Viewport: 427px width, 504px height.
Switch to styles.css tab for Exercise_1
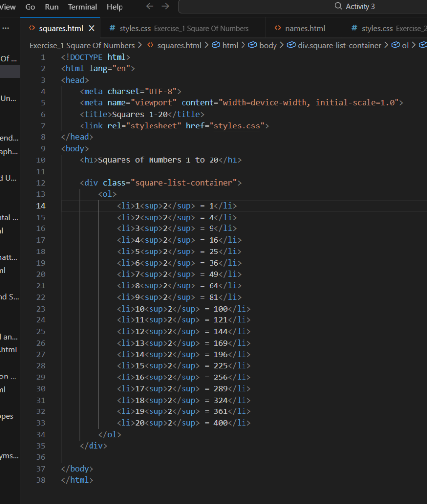(x=179, y=28)
